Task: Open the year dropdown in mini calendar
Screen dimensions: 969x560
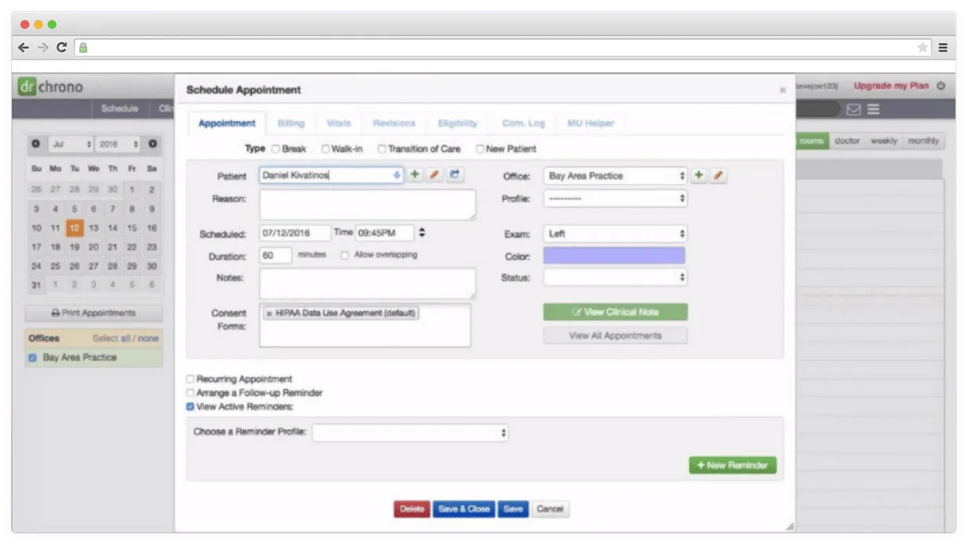Action: (x=119, y=144)
